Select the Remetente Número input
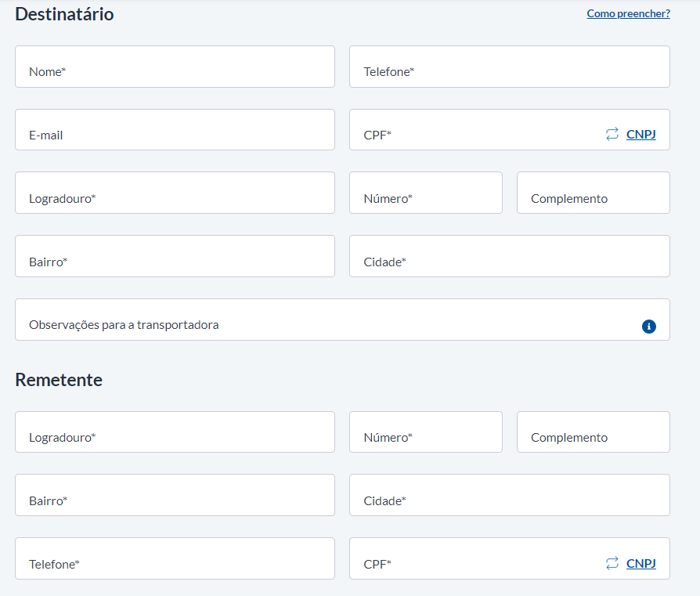The image size is (700, 596). 426,432
